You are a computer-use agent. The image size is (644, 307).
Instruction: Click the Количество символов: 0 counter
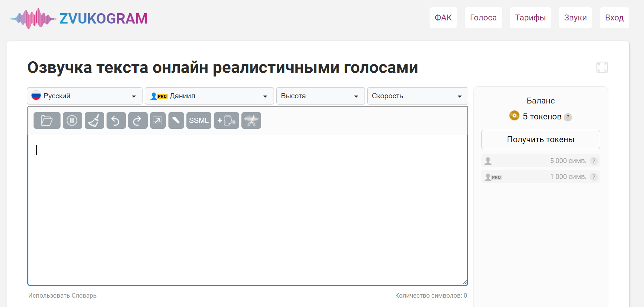click(431, 296)
